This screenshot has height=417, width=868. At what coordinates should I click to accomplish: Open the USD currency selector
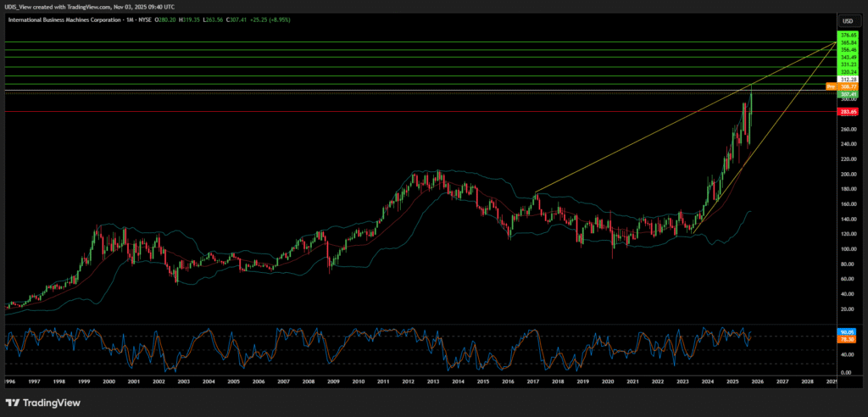click(846, 20)
